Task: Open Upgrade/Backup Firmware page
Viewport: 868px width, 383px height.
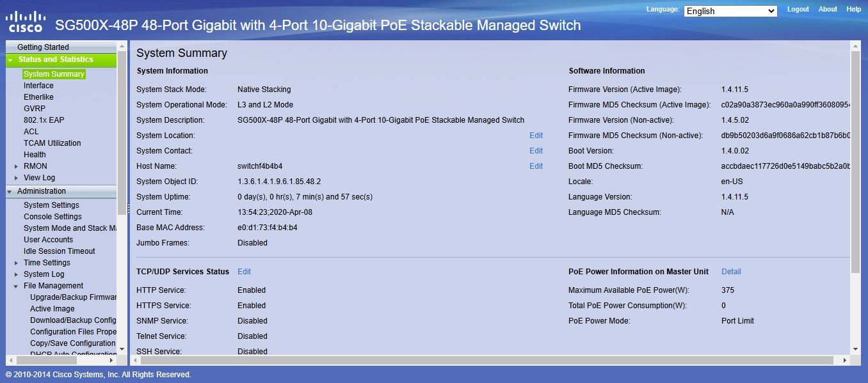Action: pyautogui.click(x=73, y=297)
